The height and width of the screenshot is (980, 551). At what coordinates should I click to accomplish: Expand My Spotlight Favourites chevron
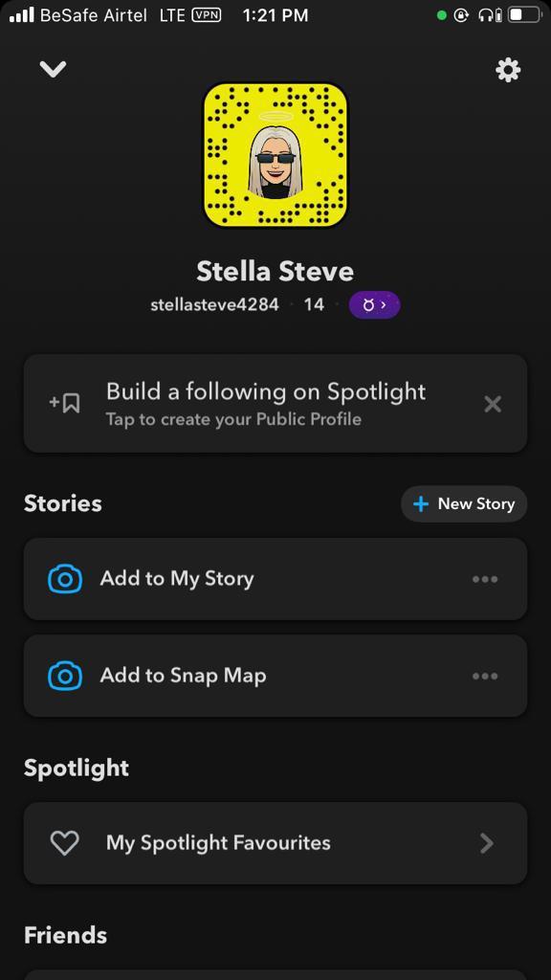(x=487, y=844)
